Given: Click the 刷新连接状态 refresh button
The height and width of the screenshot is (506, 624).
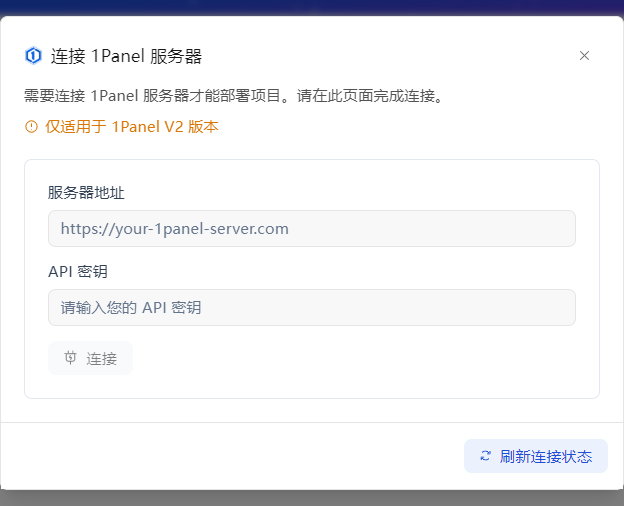Looking at the screenshot, I should click(x=536, y=456).
